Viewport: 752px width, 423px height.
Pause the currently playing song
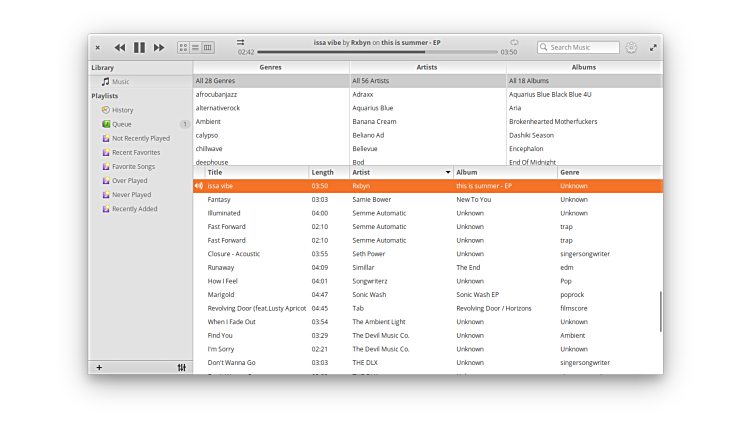[139, 47]
